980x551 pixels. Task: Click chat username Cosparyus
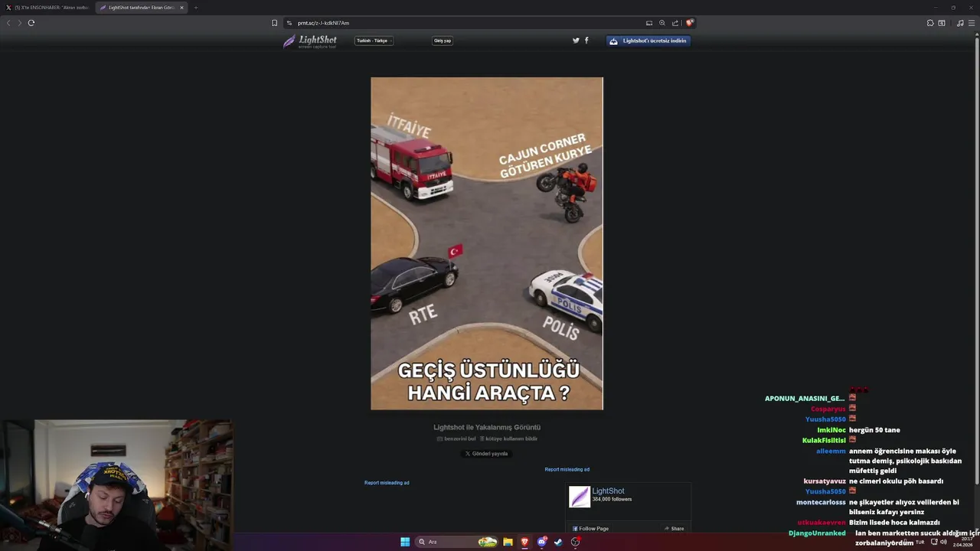[x=828, y=409]
